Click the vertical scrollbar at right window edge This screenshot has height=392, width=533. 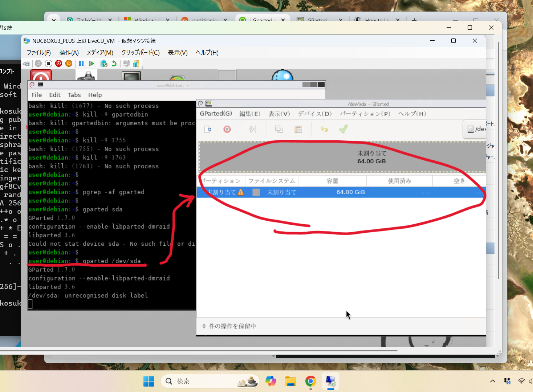(498, 160)
